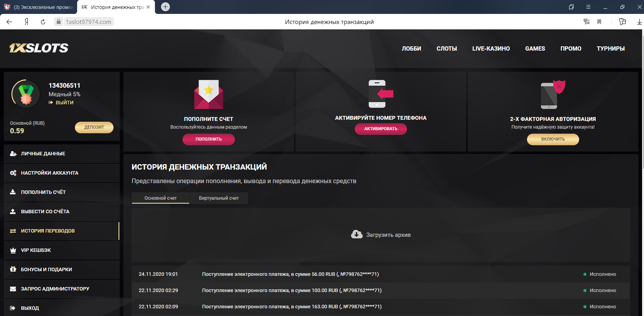Close the История денежных транзакций tab
The width and height of the screenshot is (644, 316).
coord(148,7)
